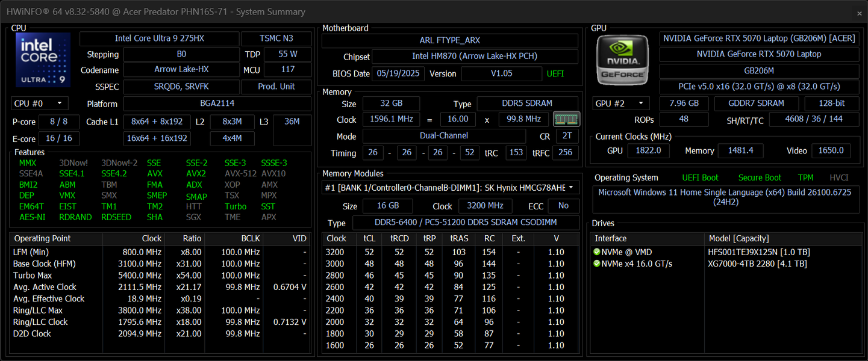
Task: Open the CPU #0 selector dropdown
Action: pyautogui.click(x=40, y=103)
